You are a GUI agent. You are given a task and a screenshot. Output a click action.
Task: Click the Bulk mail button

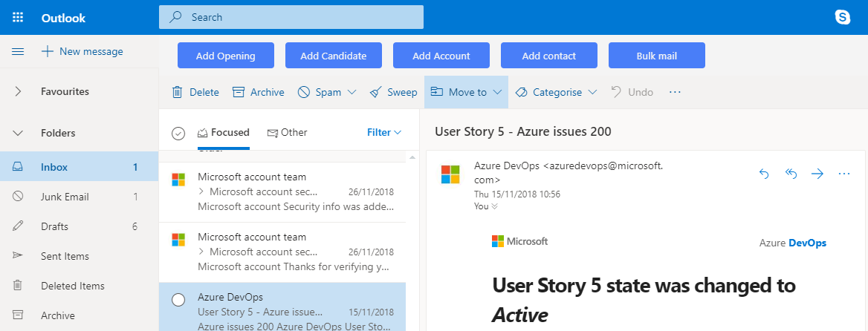(x=656, y=55)
